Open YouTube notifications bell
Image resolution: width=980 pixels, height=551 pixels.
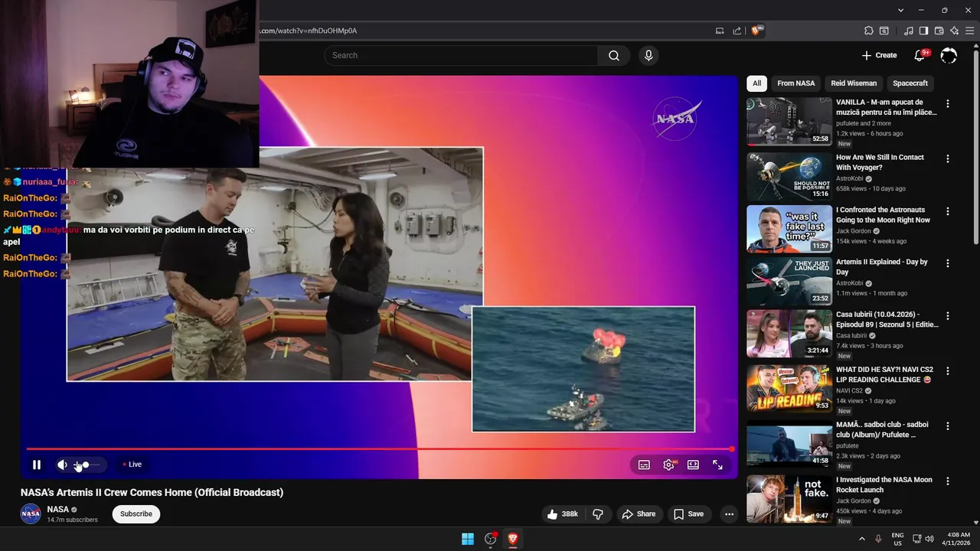[920, 55]
